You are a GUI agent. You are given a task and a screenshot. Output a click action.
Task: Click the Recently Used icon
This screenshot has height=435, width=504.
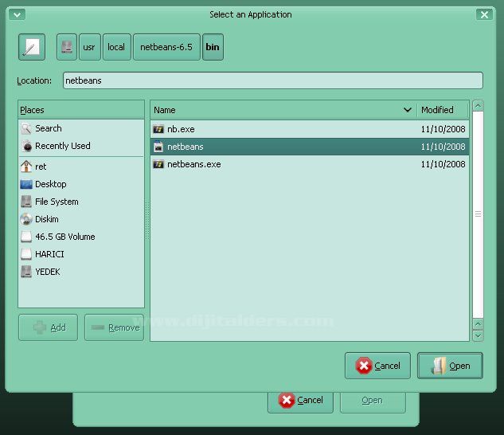27,146
